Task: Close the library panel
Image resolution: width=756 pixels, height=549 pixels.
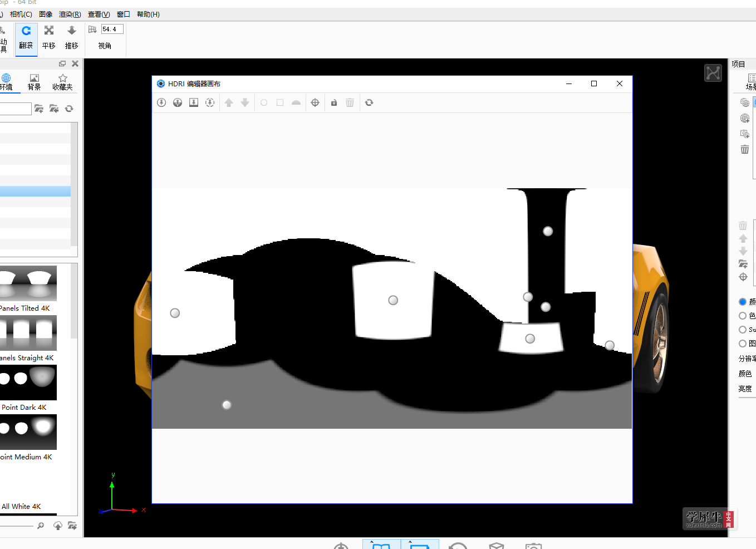Action: click(x=75, y=63)
